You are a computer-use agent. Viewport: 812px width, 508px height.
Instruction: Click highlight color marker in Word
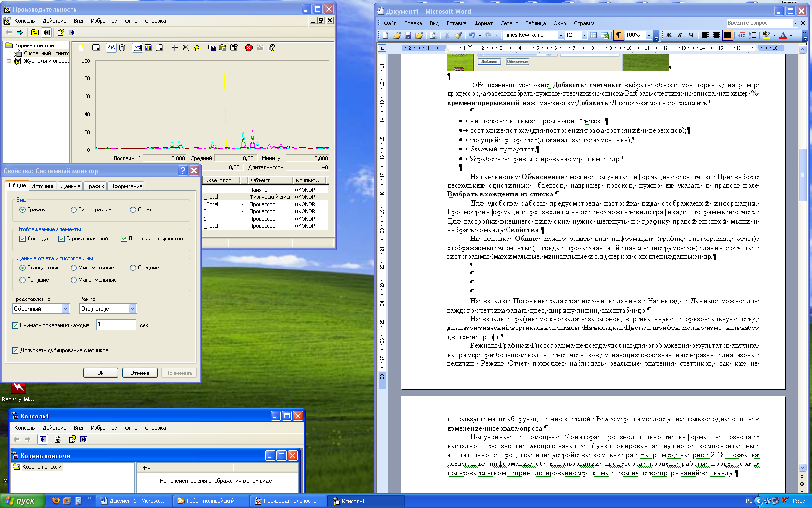point(766,35)
